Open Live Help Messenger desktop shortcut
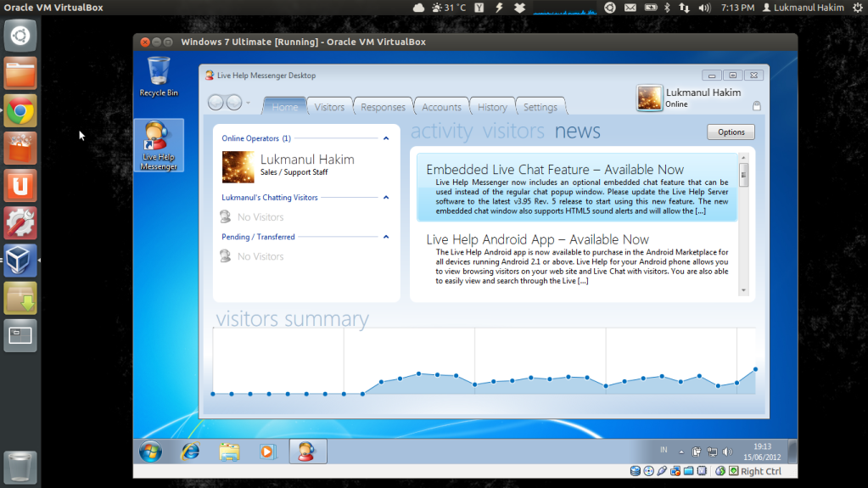The image size is (868, 488). [x=159, y=145]
